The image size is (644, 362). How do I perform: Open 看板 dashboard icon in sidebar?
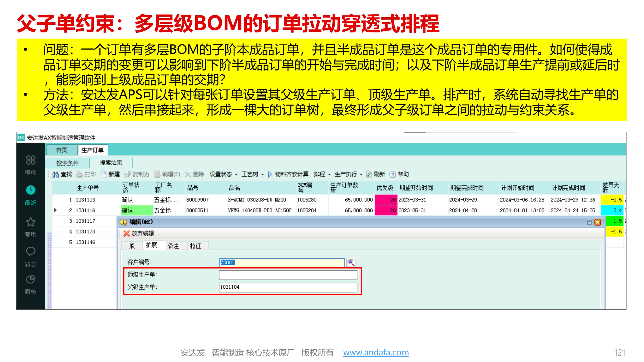coord(30,279)
